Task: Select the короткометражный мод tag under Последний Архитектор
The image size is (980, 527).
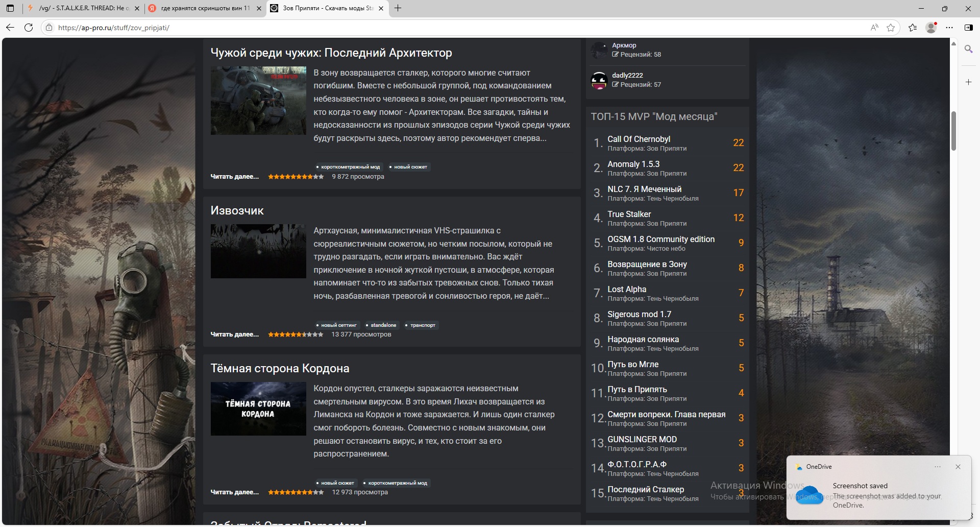Action: (349, 167)
